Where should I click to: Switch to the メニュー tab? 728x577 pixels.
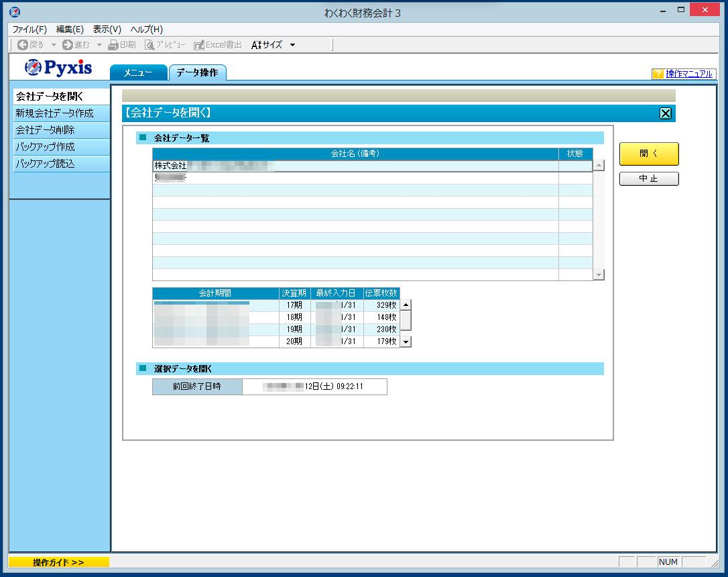tap(138, 72)
